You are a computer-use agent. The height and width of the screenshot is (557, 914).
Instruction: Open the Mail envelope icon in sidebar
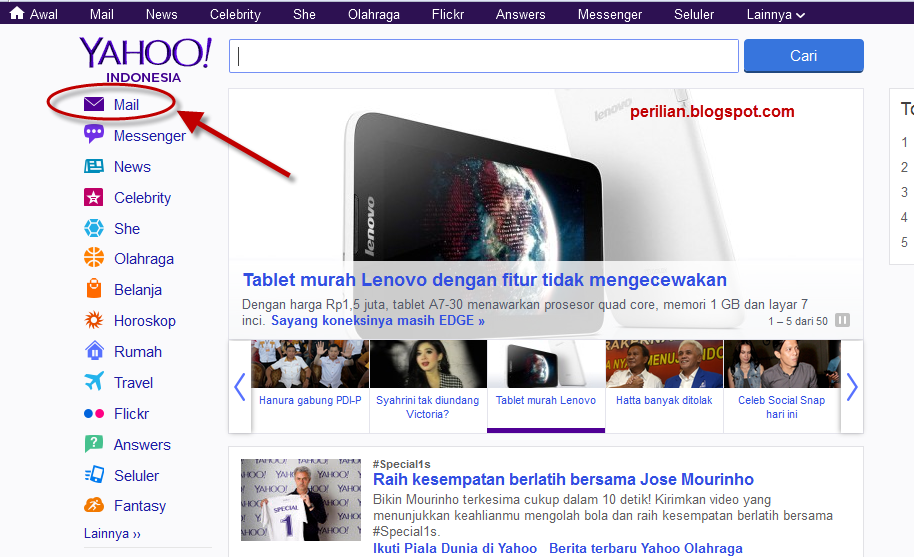(x=94, y=104)
